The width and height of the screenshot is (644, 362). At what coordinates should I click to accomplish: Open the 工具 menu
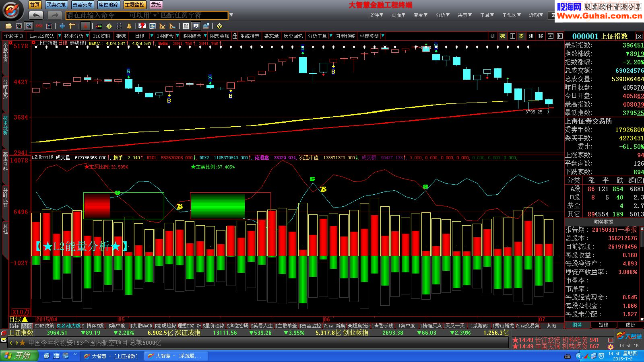tap(487, 15)
